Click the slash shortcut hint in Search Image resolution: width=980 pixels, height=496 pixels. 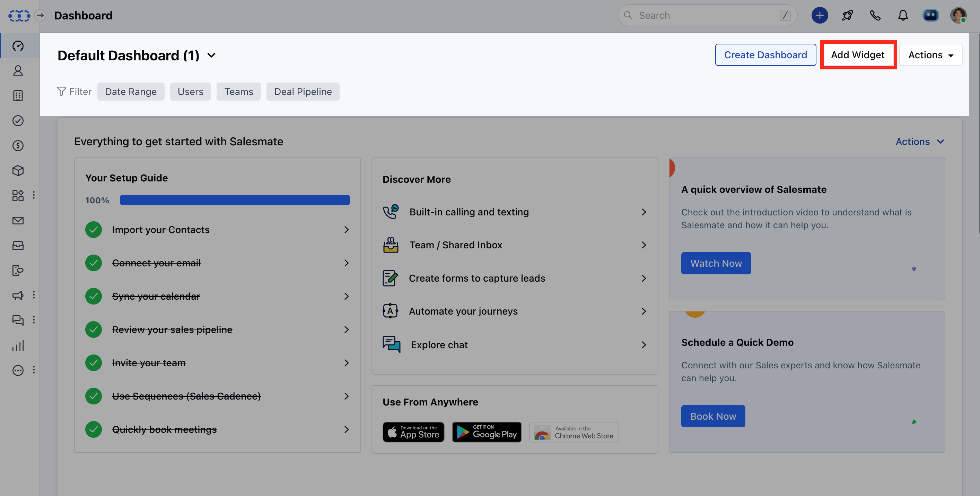pyautogui.click(x=785, y=15)
